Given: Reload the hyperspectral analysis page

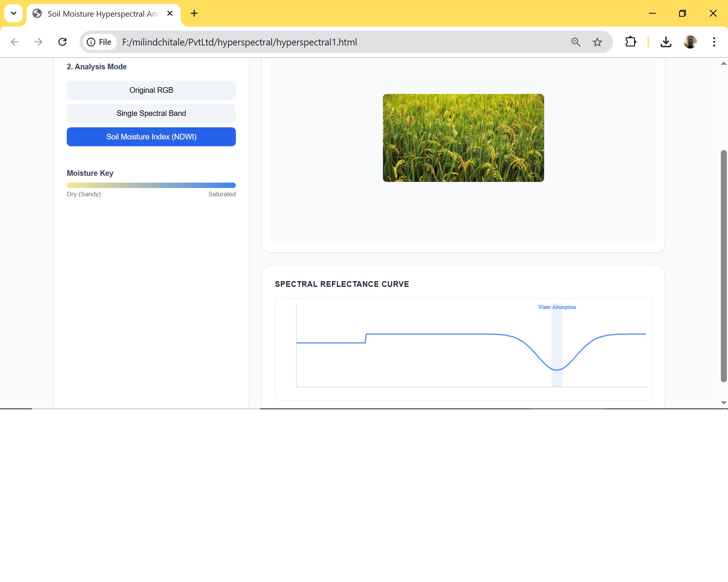Looking at the screenshot, I should click(62, 42).
